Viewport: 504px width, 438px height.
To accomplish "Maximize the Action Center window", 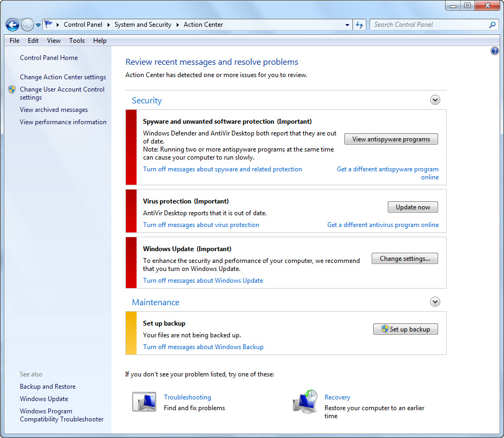I will point(468,5).
